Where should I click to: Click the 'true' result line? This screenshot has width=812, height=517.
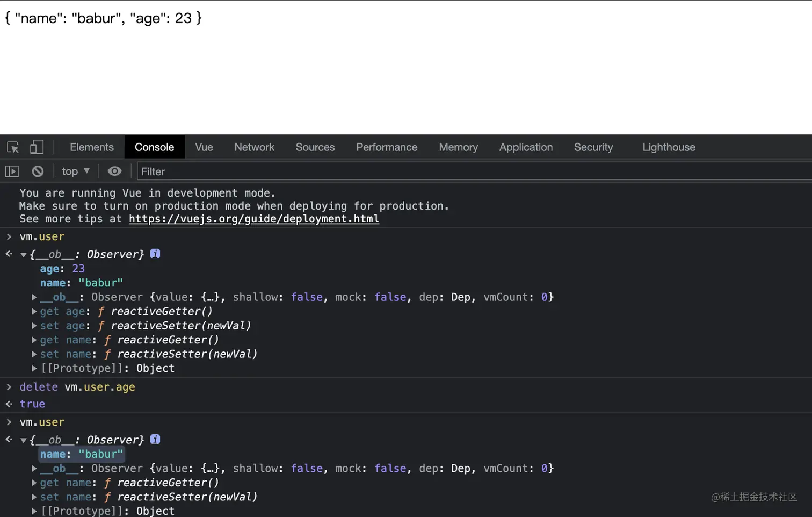[x=32, y=404]
